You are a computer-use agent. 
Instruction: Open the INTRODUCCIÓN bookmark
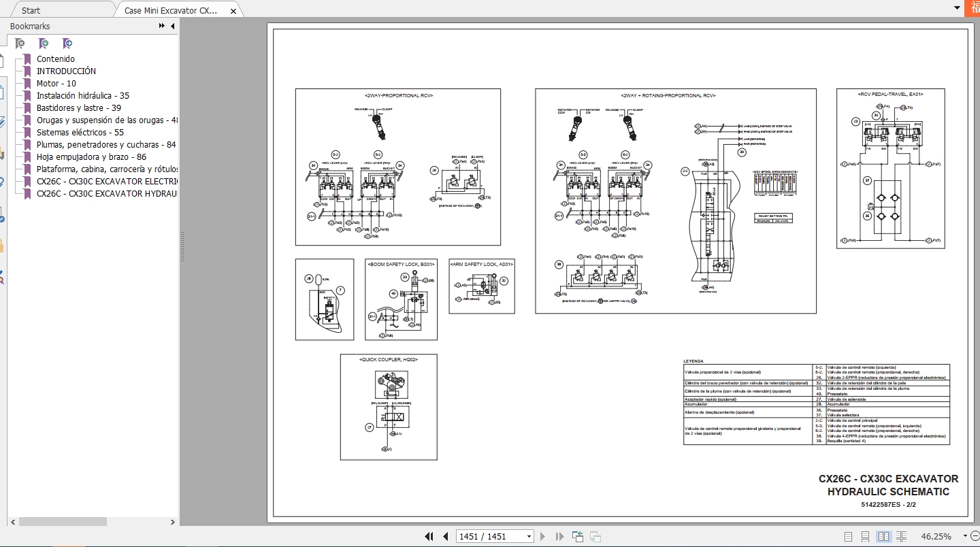[66, 71]
